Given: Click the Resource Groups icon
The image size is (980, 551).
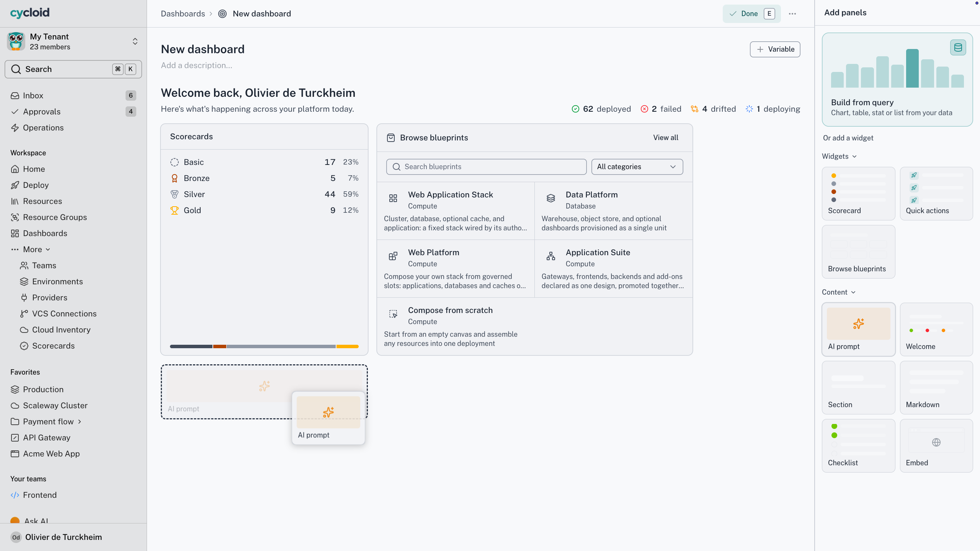Looking at the screenshot, I should [x=15, y=217].
